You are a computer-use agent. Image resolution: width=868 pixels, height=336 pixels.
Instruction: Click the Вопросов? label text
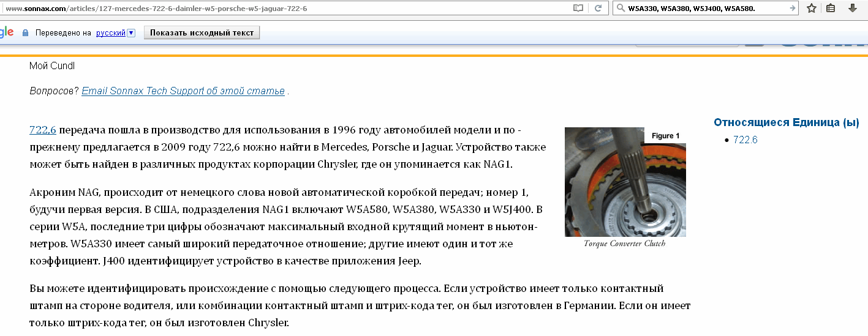tap(54, 91)
